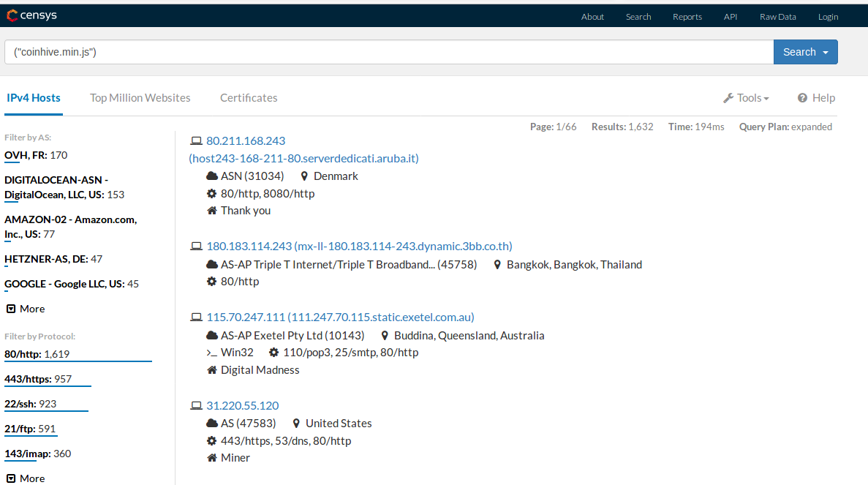Click Page: 1/66 indicator
This screenshot has width=868, height=485.
(x=553, y=127)
